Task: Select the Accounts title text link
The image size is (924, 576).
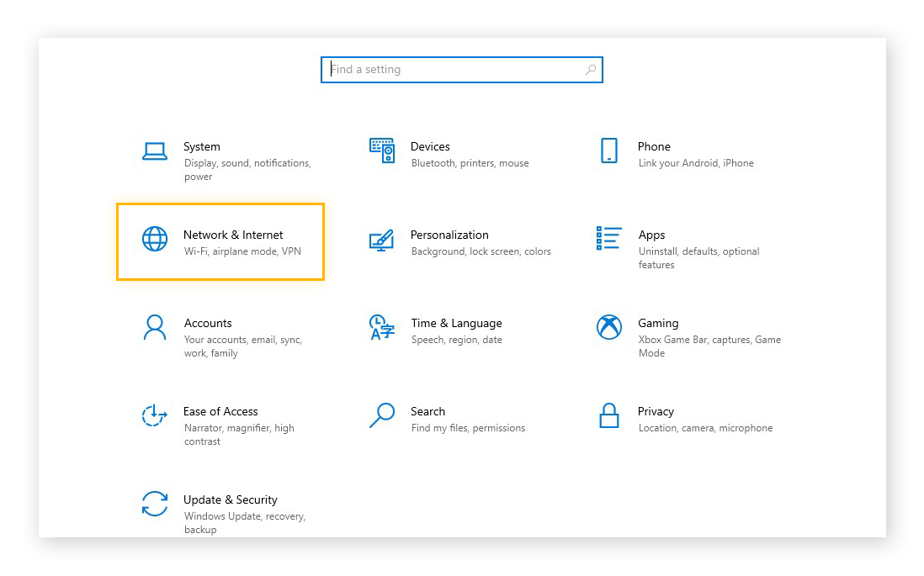Action: tap(208, 323)
